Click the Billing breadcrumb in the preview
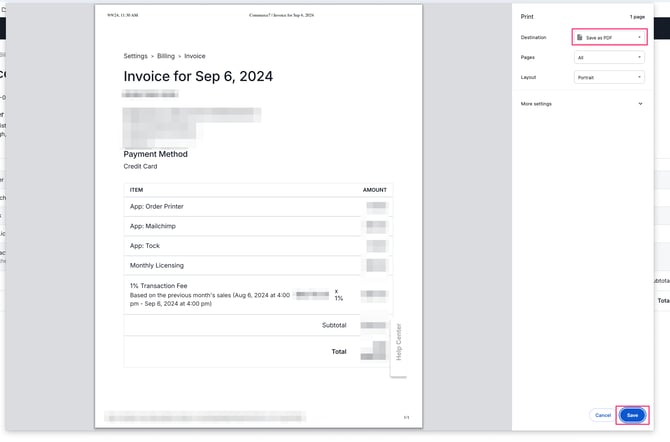The height and width of the screenshot is (442, 670). coord(166,56)
